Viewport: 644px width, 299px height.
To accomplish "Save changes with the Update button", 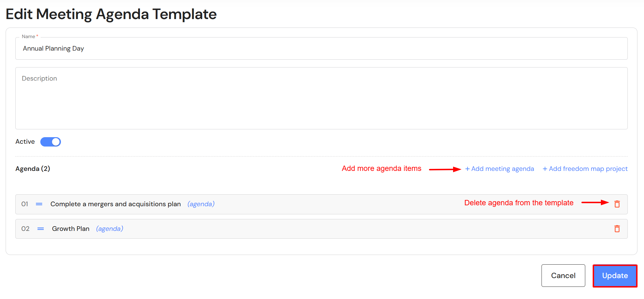I will point(615,276).
